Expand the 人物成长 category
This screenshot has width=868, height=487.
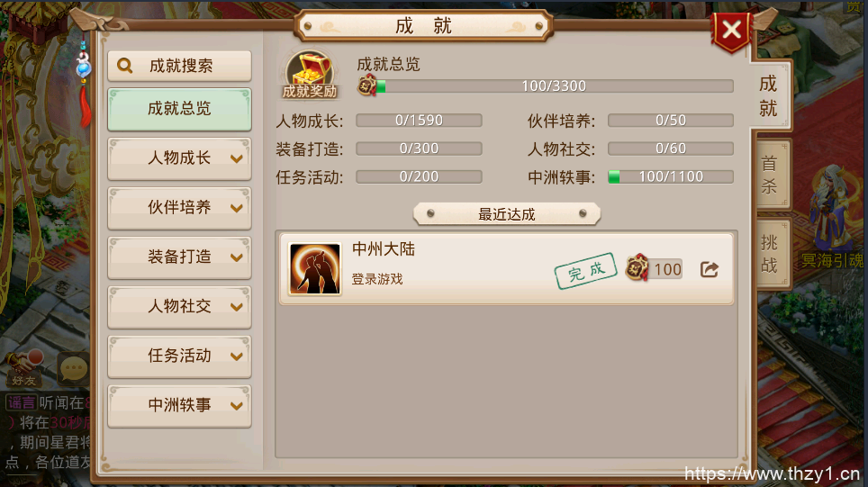179,158
